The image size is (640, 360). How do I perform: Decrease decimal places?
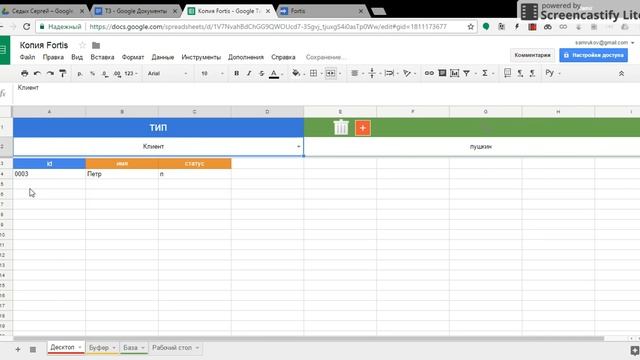pyautogui.click(x=105, y=73)
